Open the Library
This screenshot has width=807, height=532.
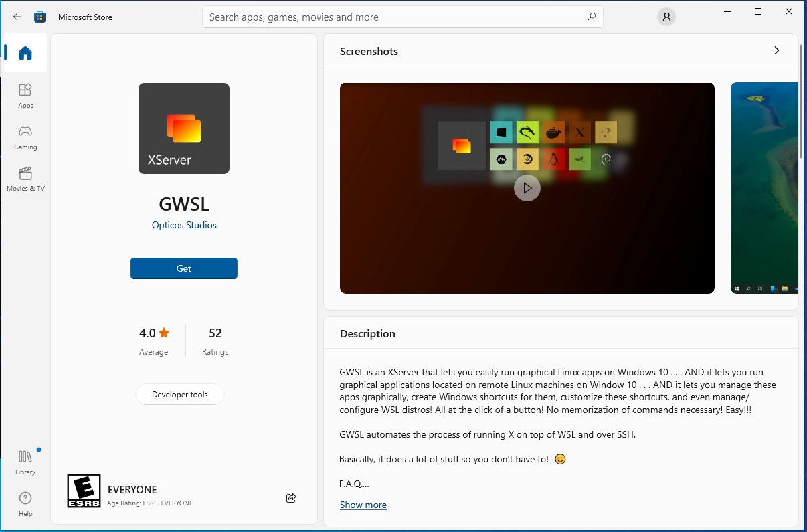[x=25, y=462]
